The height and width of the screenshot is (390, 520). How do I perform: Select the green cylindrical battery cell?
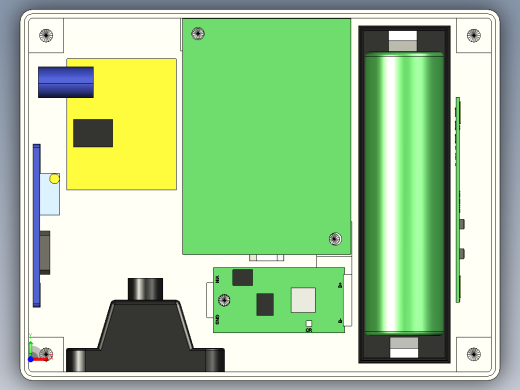404,193
